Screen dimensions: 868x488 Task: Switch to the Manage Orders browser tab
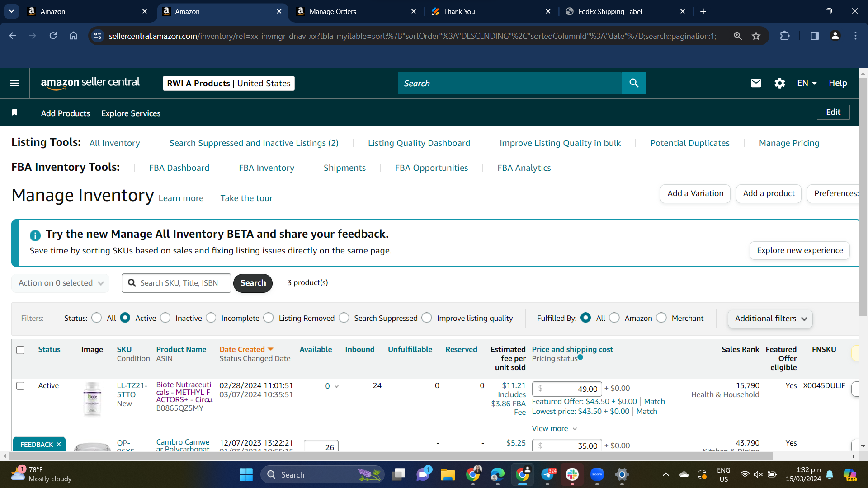pos(357,11)
